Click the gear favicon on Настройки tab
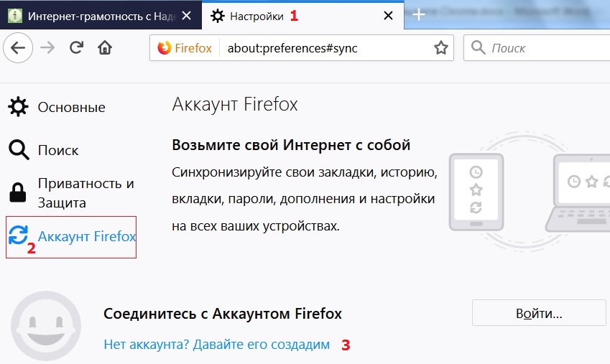 click(x=218, y=16)
